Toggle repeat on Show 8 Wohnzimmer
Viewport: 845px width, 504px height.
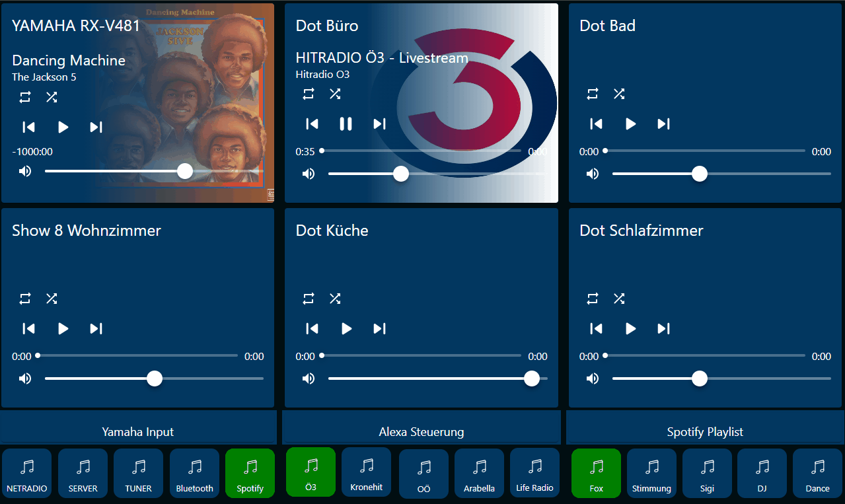(25, 299)
